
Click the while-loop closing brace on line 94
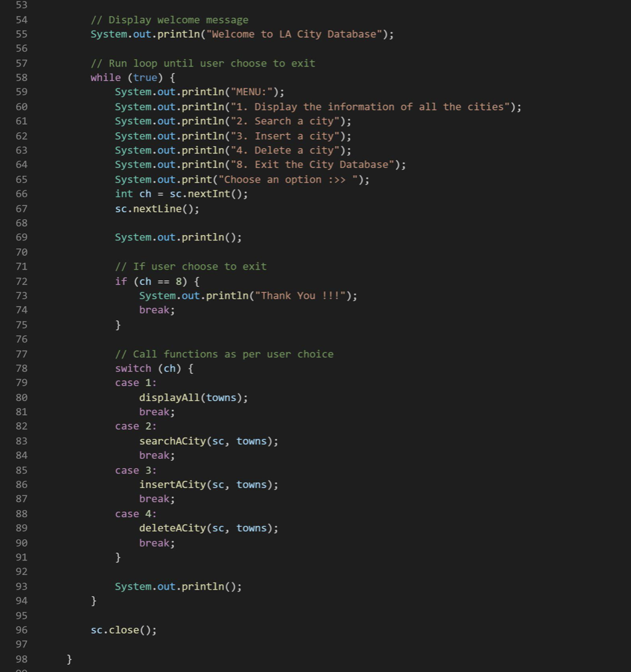pyautogui.click(x=94, y=601)
